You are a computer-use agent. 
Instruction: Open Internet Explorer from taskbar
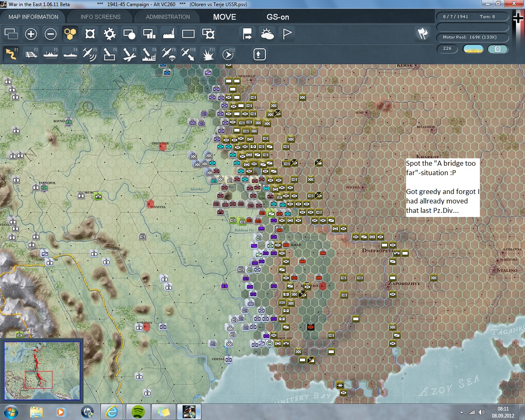coord(112,412)
